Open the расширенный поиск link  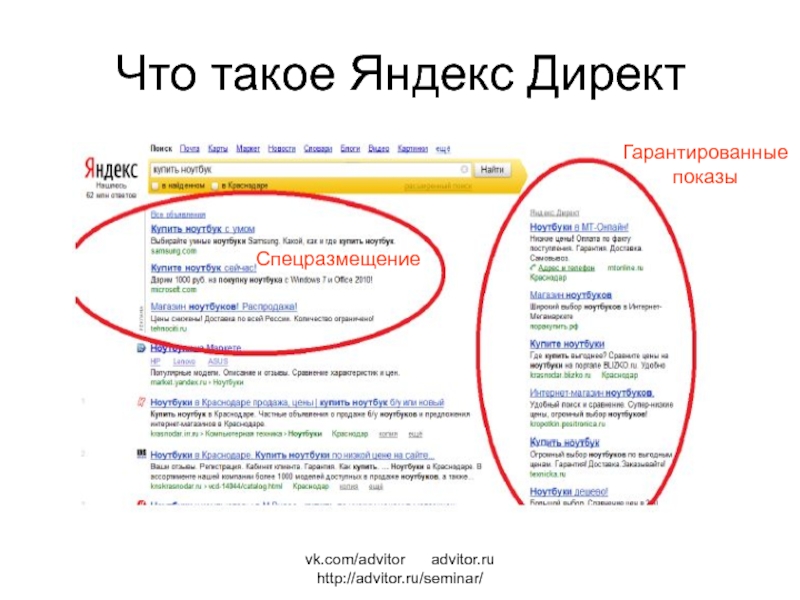click(438, 186)
